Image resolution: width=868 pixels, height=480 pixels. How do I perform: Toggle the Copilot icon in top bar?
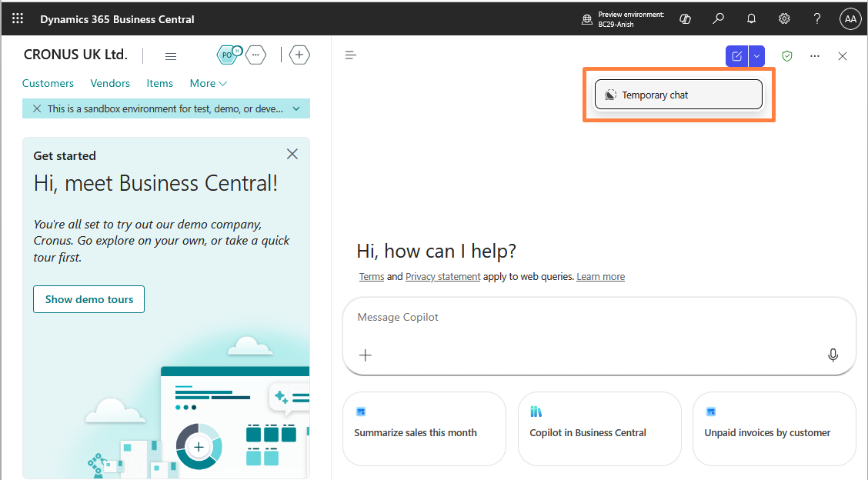coord(686,18)
